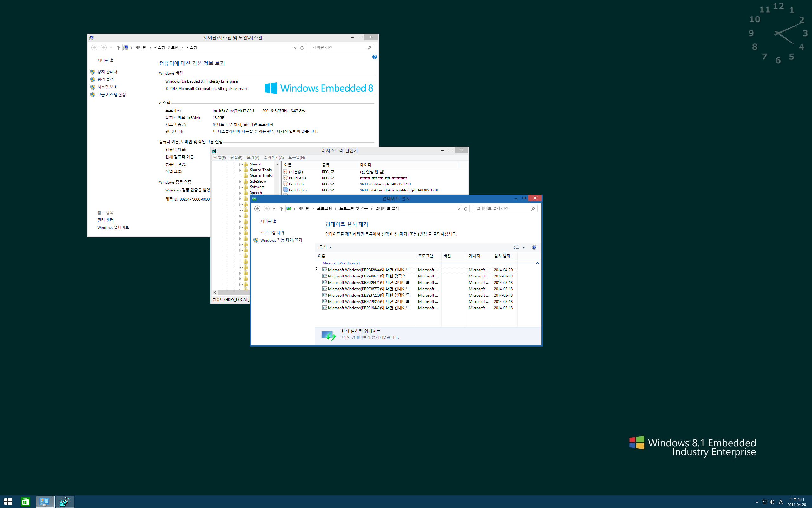Open System protection link
The image size is (812, 508).
(x=107, y=87)
